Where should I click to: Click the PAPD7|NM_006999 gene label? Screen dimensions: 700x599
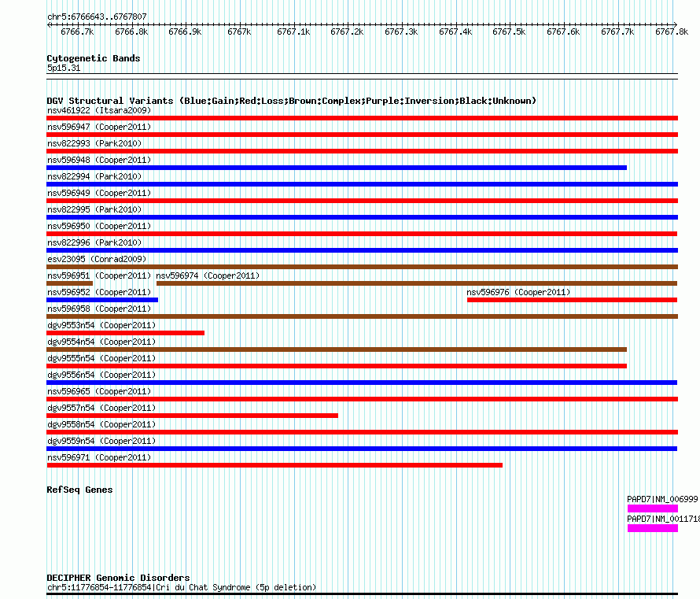pyautogui.click(x=662, y=499)
